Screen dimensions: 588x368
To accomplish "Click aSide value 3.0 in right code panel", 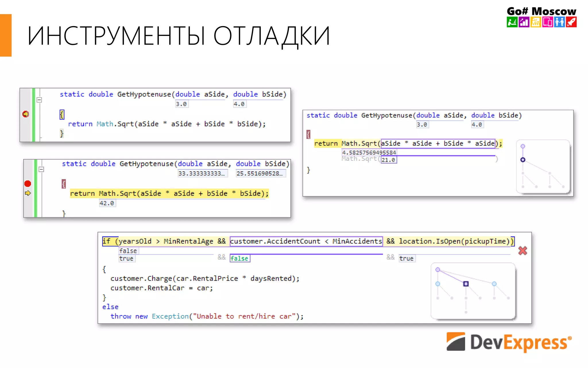I will click(422, 124).
